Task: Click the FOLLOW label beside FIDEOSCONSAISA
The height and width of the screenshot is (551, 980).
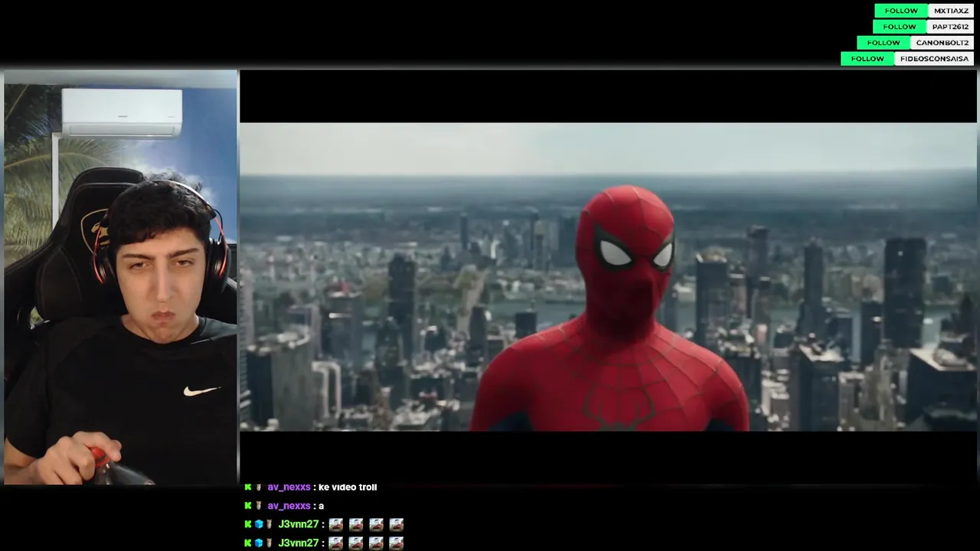Action: tap(867, 59)
